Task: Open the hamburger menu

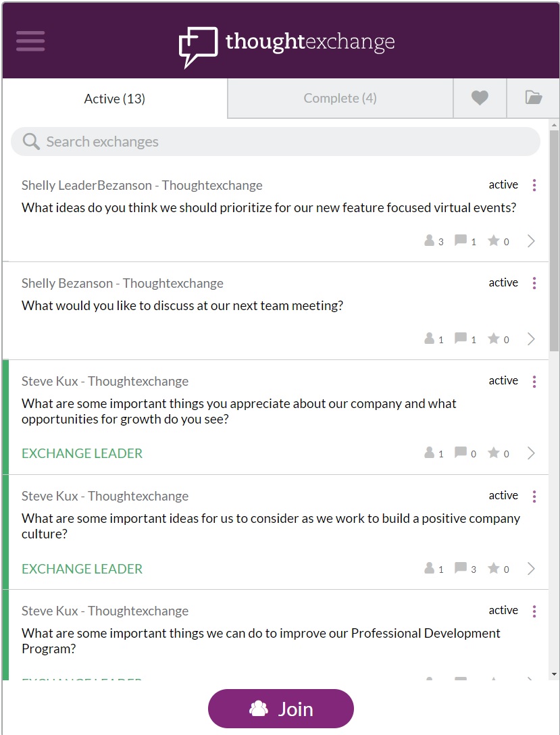Action: [30, 41]
